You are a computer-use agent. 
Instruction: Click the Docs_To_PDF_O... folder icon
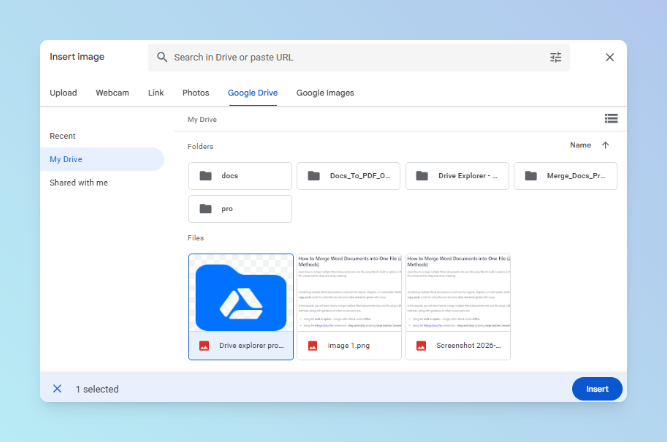click(x=314, y=176)
